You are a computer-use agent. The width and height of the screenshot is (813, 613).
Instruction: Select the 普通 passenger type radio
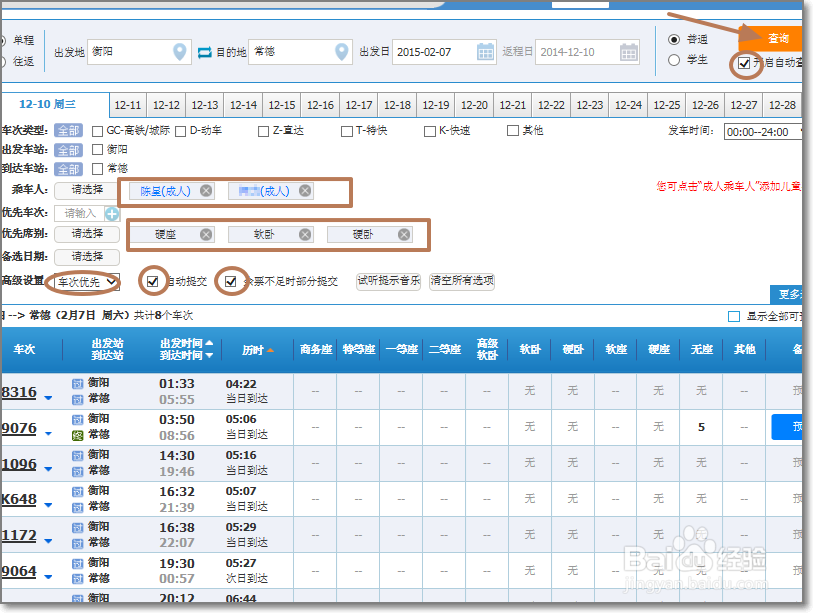[674, 39]
